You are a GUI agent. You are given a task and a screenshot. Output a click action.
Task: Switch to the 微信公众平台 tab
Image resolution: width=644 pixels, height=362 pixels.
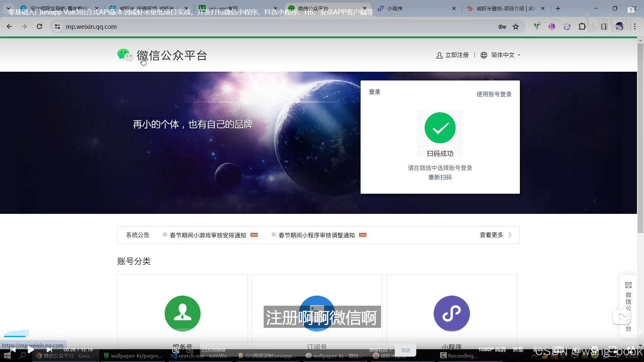(x=328, y=8)
